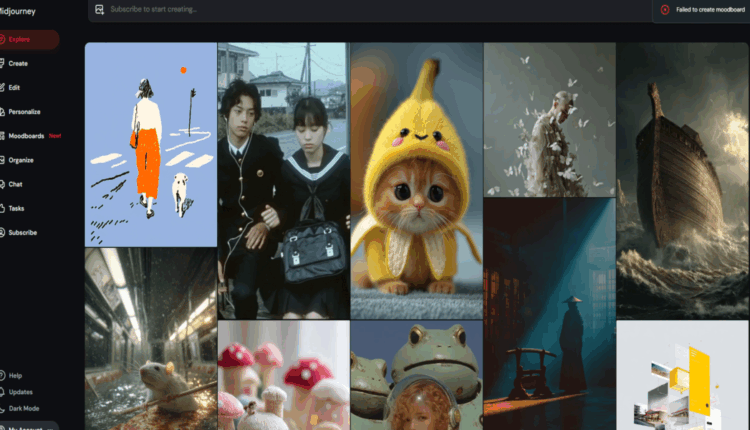Select the wooden ark in storm image
This screenshot has width=750, height=430.
click(682, 180)
